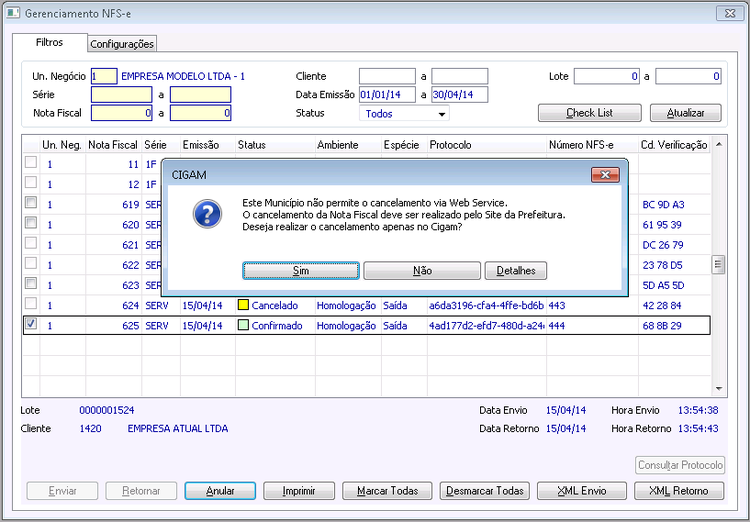Click the Protocolo column header
Viewport: 750px width, 522px height.
[x=486, y=144]
